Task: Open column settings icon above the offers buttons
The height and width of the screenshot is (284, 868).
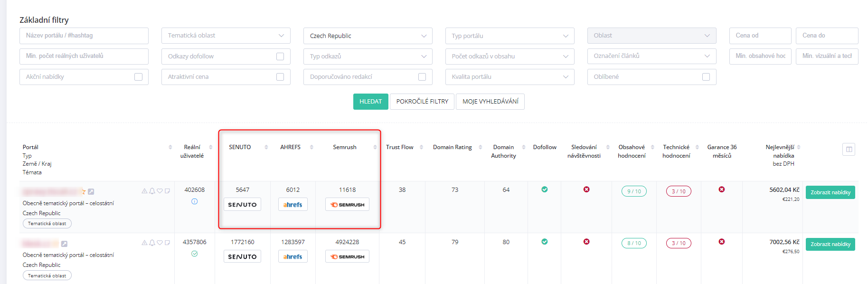Action: click(x=849, y=150)
